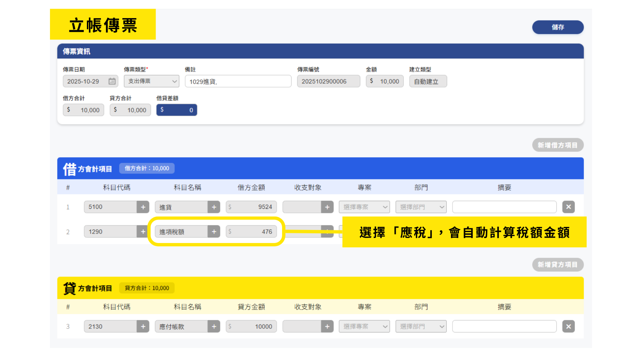The height and width of the screenshot is (362, 644).
Task: Click plus icon beside account code 1290
Action: (143, 232)
